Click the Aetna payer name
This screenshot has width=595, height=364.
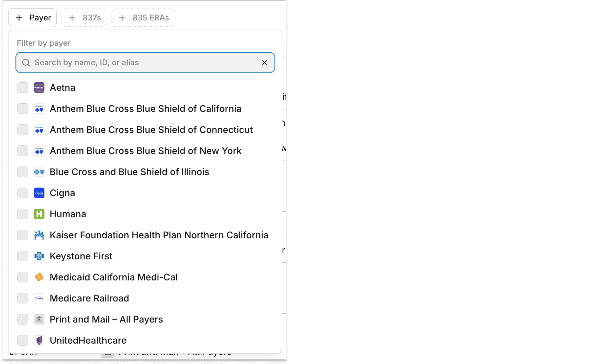63,88
